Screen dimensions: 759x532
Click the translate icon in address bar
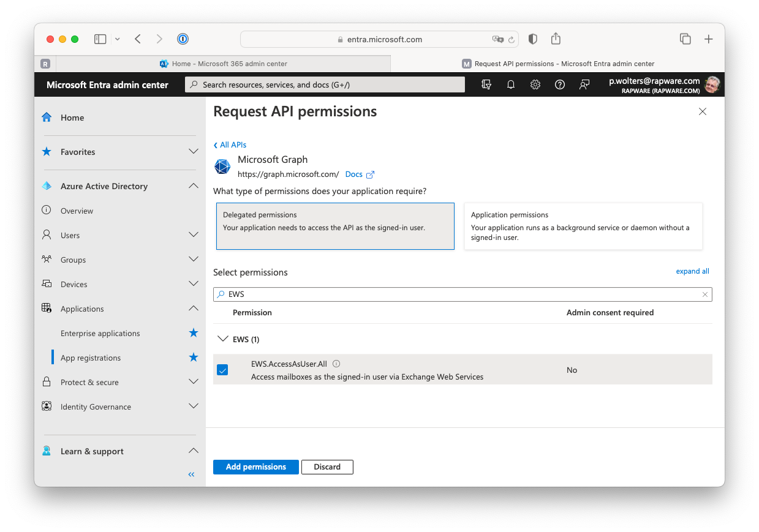pyautogui.click(x=497, y=39)
